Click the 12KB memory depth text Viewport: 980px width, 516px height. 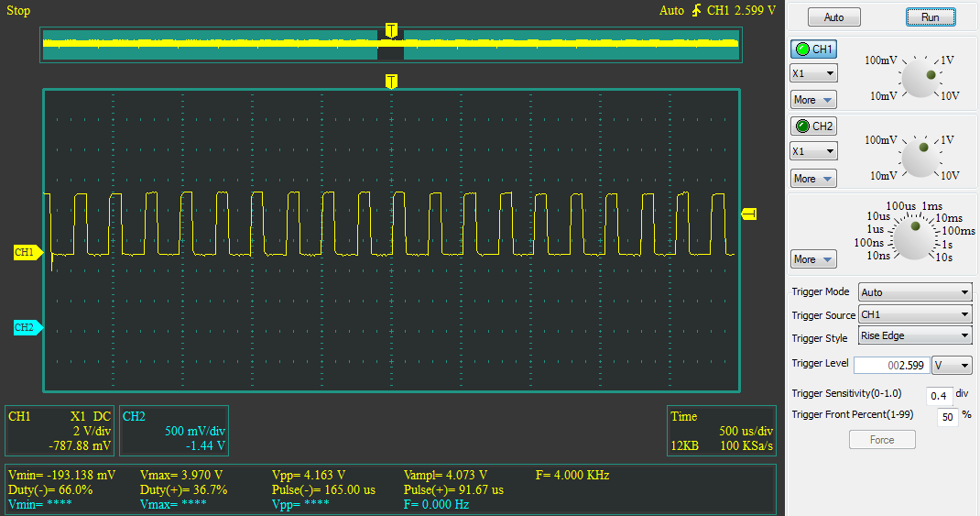684,446
